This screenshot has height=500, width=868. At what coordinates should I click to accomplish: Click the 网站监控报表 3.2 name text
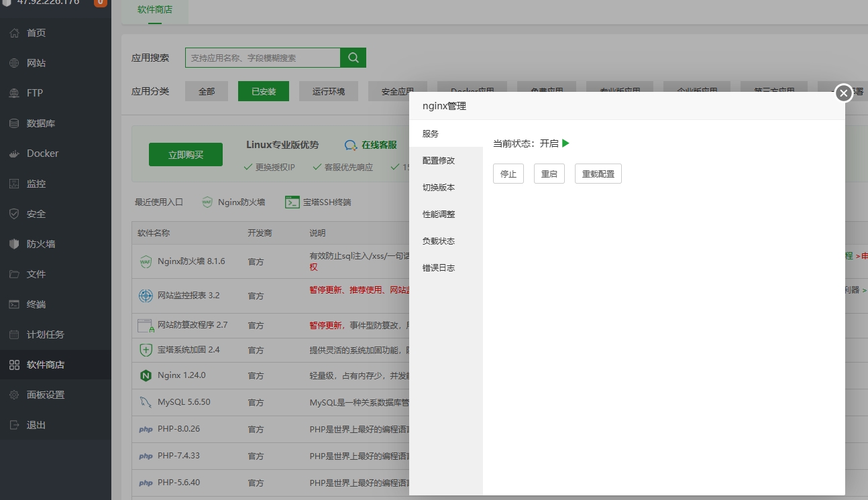tap(188, 296)
